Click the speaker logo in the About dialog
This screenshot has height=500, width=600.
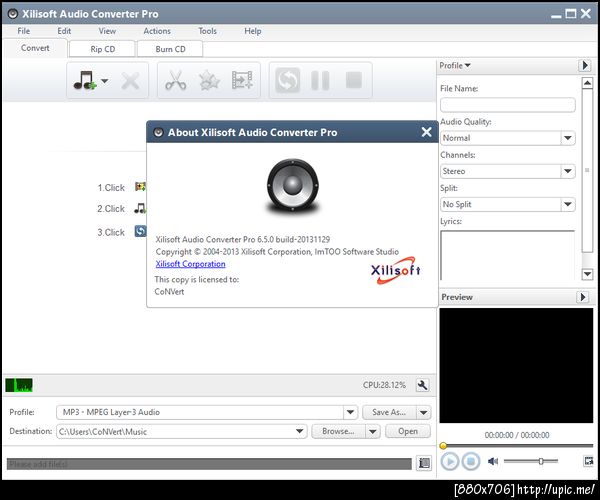293,186
